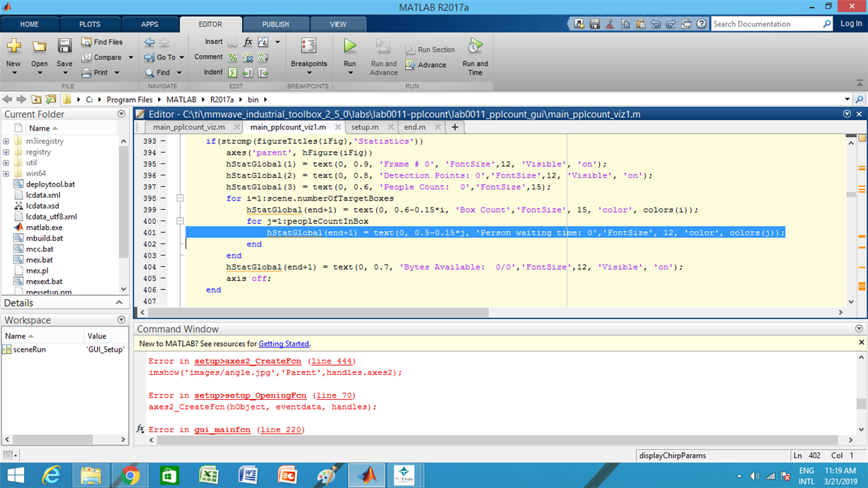Add a new editor tab with plus
Image resolution: width=868 pixels, height=488 pixels.
[x=454, y=127]
